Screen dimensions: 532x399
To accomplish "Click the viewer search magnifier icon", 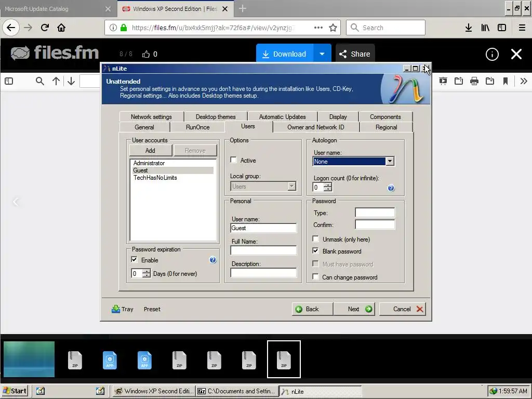I will pos(39,81).
